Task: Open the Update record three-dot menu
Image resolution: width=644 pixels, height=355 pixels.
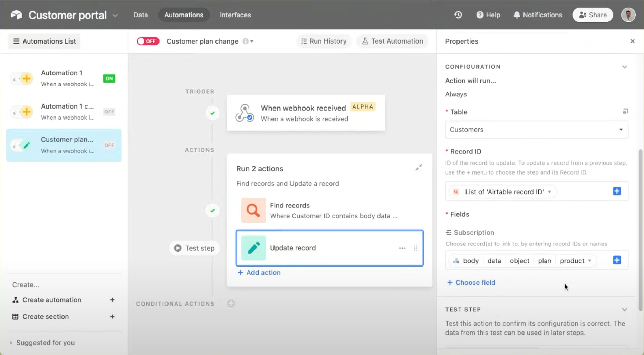Action: pyautogui.click(x=402, y=248)
